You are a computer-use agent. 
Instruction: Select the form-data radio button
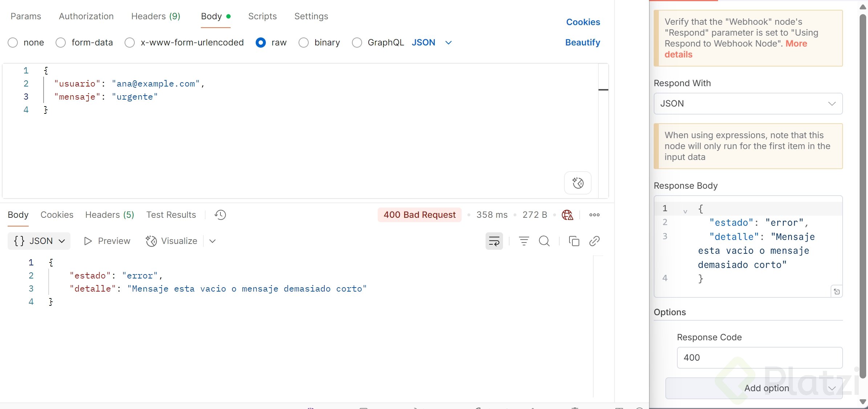[x=61, y=43]
